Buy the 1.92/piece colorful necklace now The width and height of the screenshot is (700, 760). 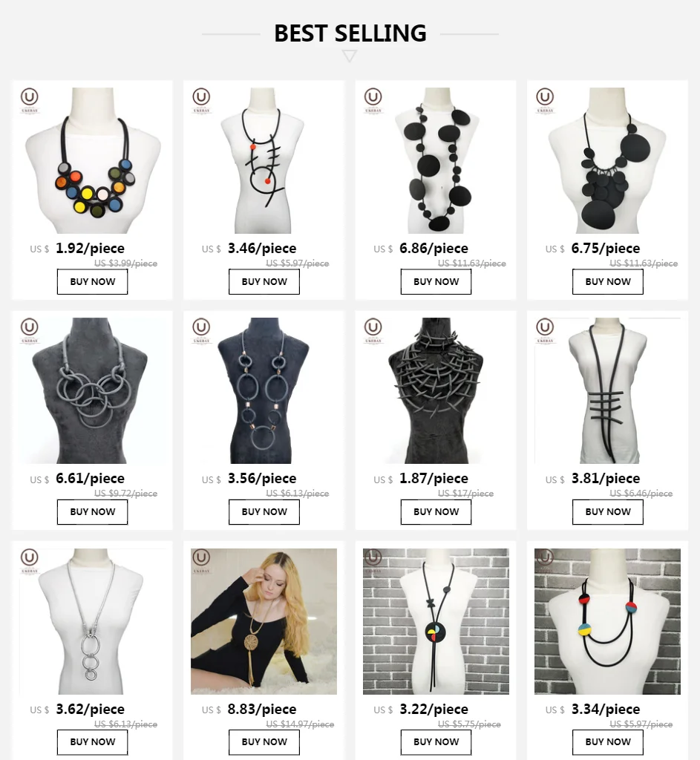point(93,281)
